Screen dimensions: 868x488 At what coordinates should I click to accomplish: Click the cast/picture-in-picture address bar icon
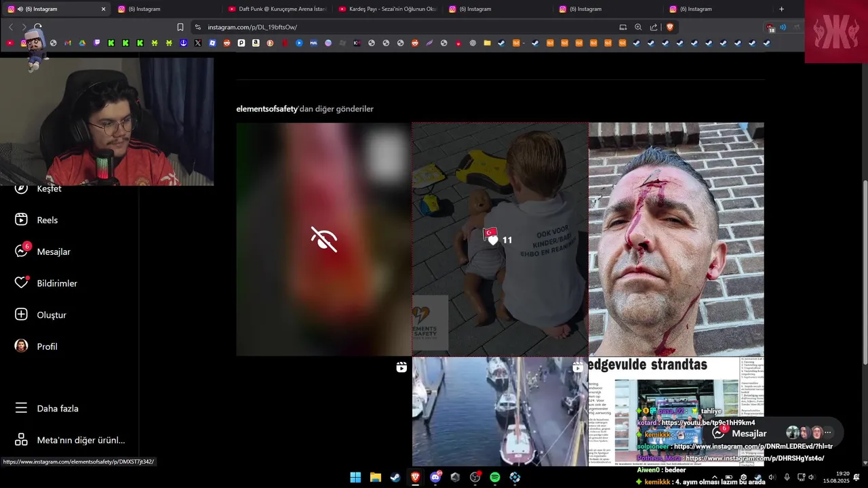pos(623,27)
